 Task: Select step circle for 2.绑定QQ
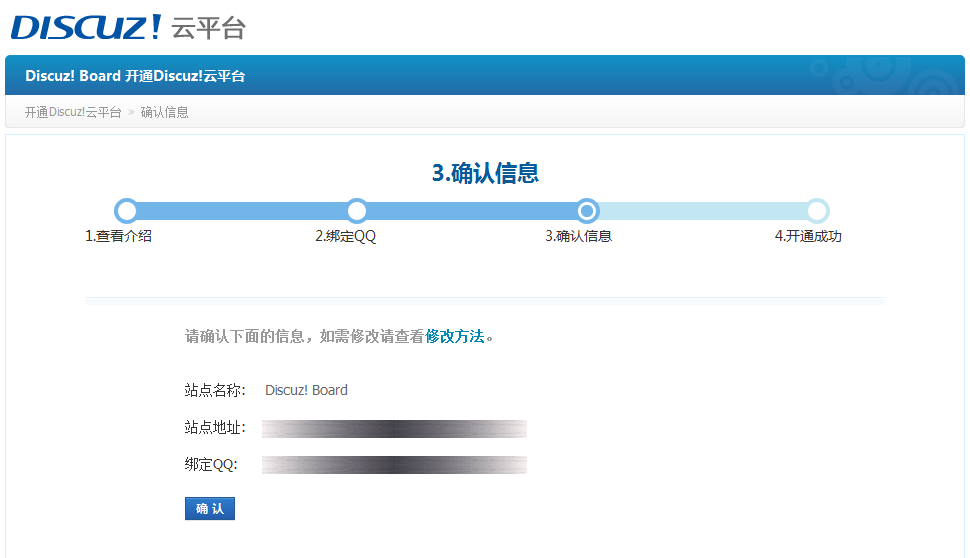pyautogui.click(x=357, y=211)
